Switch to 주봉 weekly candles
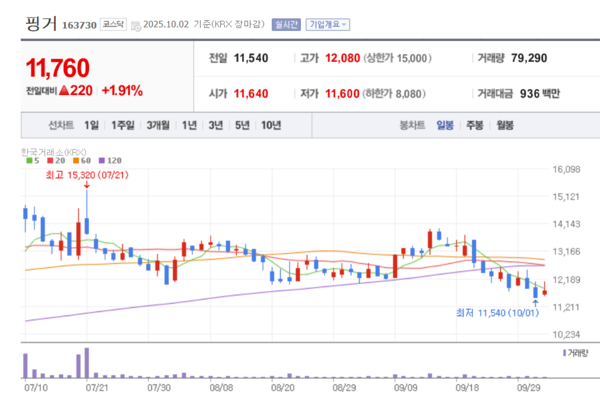The height and width of the screenshot is (407, 600). click(x=474, y=125)
